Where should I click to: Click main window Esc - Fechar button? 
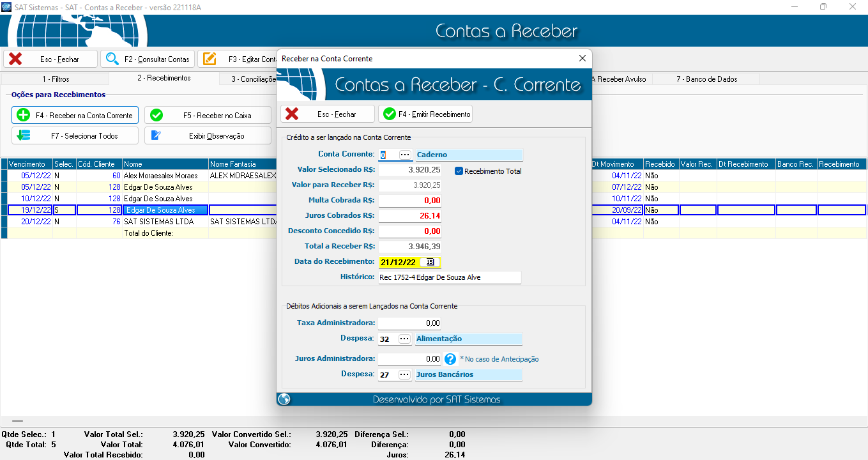50,59
